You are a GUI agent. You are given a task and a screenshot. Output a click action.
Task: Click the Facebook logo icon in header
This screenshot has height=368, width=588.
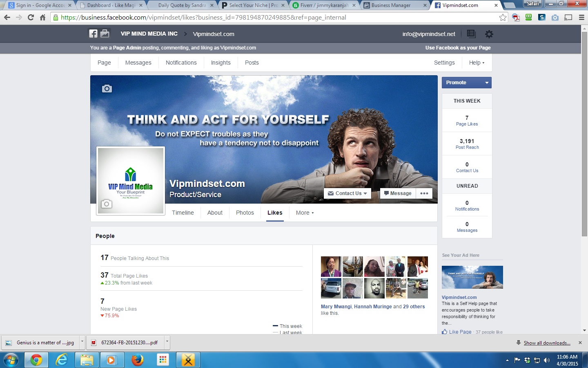point(94,34)
